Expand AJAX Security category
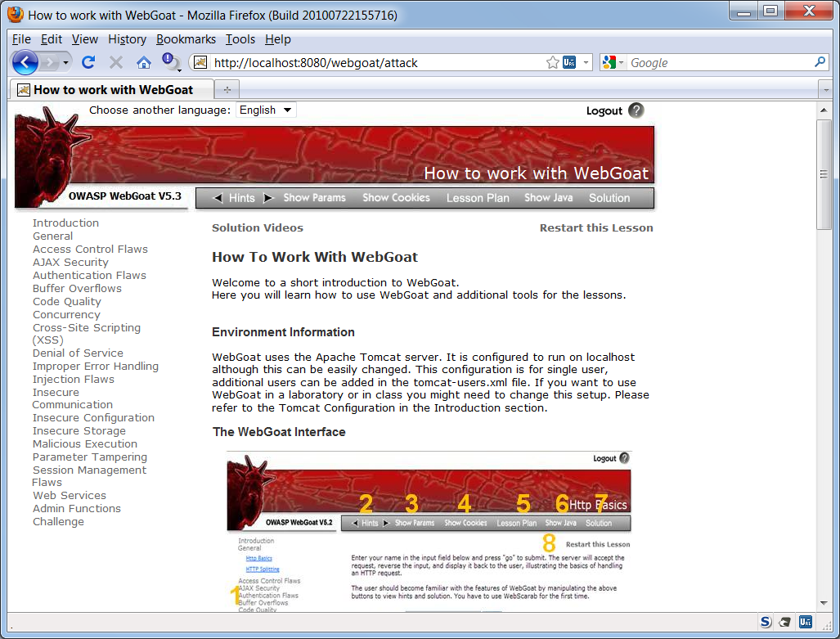The image size is (840, 639). pyautogui.click(x=70, y=262)
